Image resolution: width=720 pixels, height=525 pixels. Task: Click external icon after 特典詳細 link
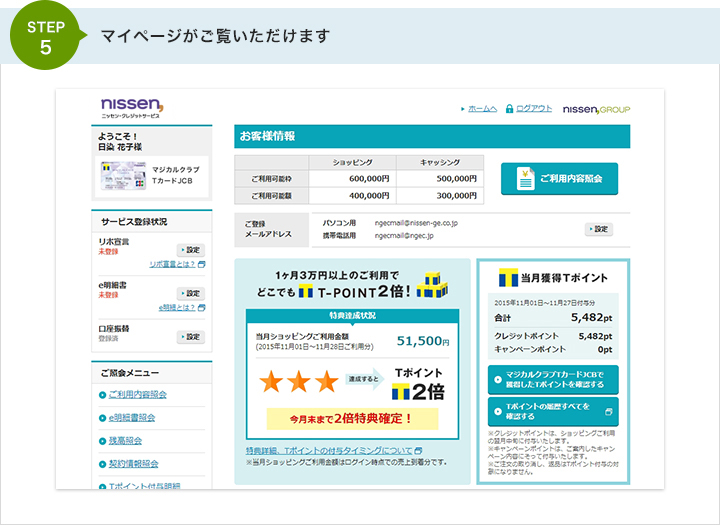point(418,451)
